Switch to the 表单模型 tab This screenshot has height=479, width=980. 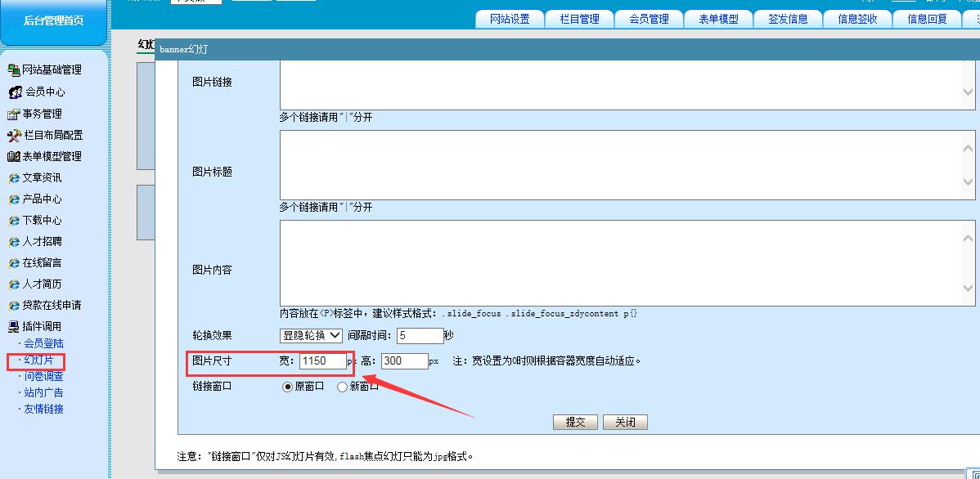(718, 20)
